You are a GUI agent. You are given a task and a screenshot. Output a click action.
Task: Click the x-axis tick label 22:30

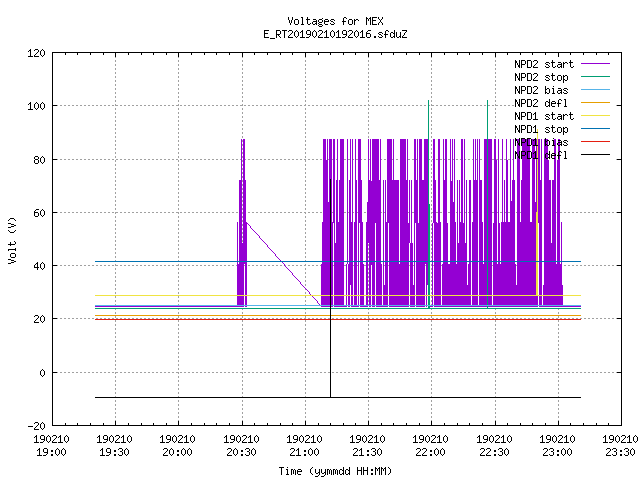tap(495, 452)
